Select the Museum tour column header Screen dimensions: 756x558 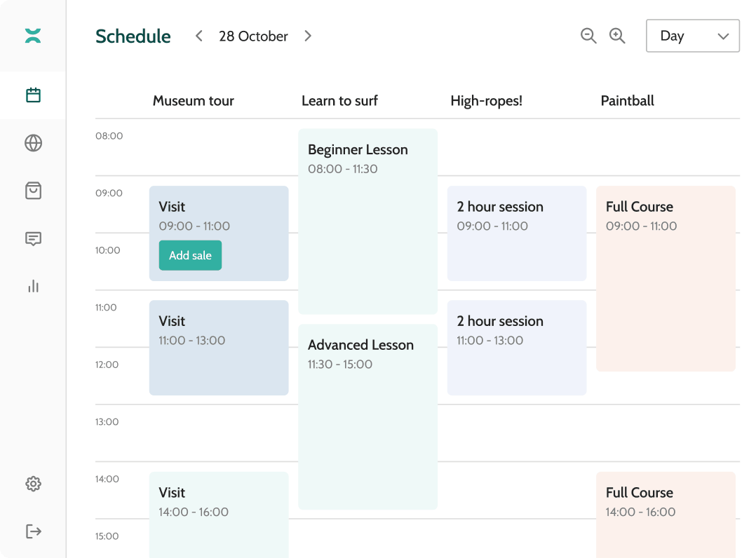point(194,101)
